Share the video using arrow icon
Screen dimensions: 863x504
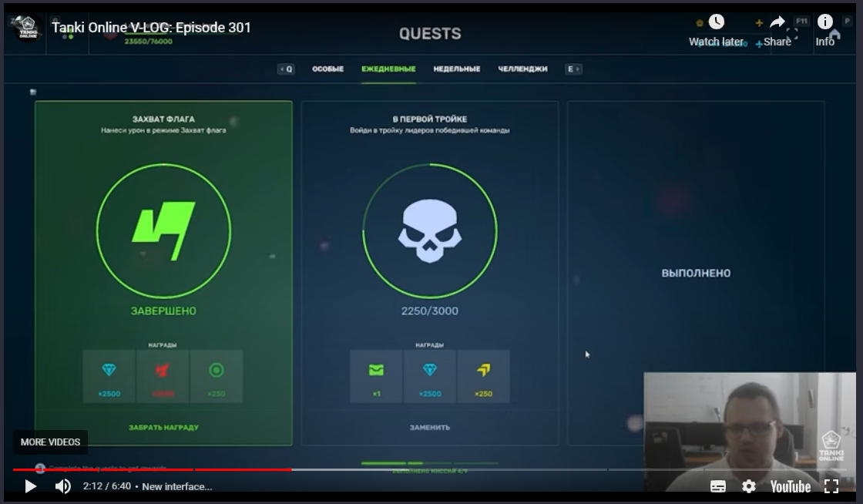[x=777, y=31]
